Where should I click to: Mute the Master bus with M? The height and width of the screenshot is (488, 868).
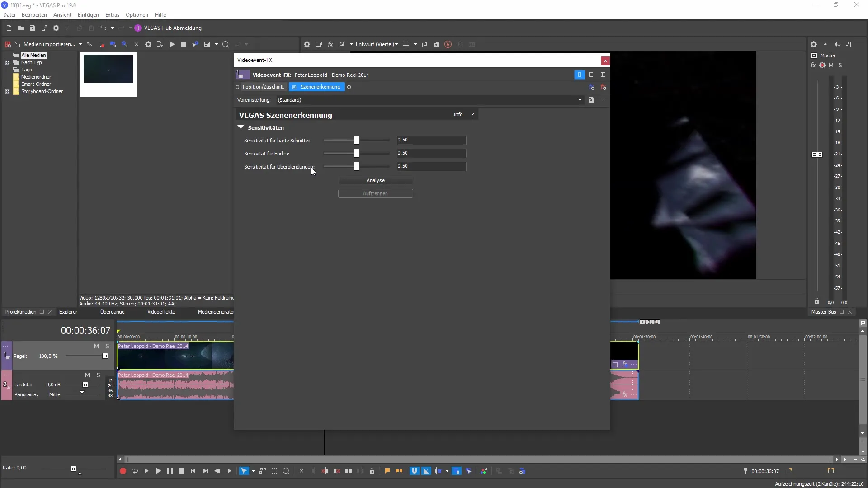pos(831,65)
